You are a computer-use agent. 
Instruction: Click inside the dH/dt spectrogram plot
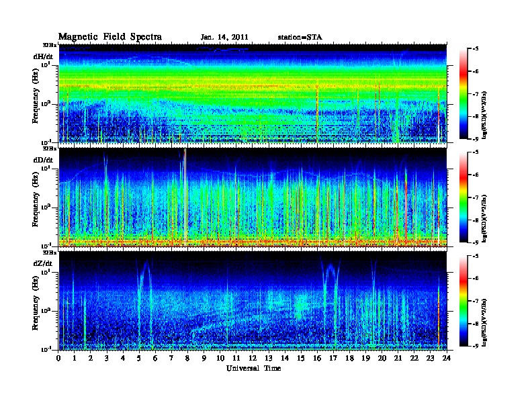coord(253,93)
